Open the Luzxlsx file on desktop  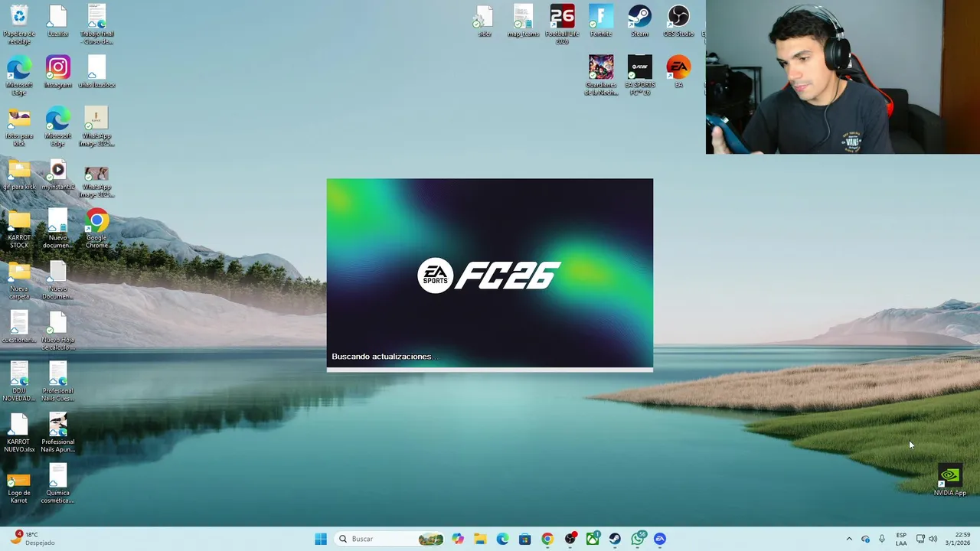pos(57,21)
